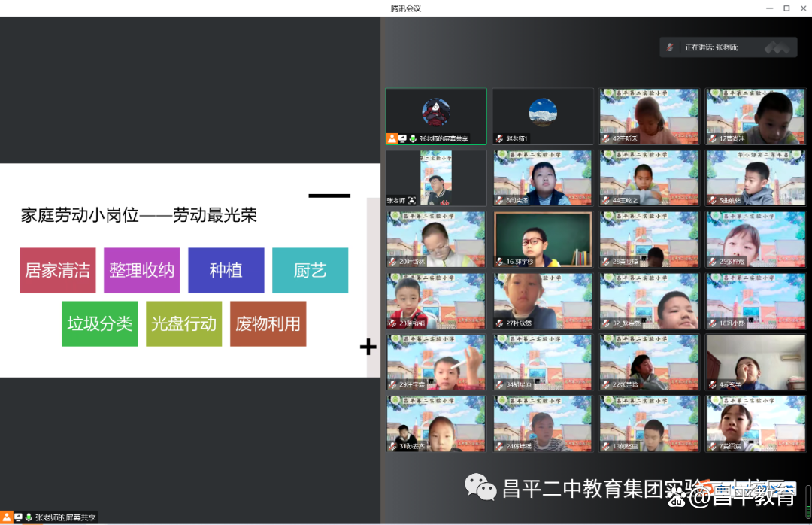The height and width of the screenshot is (525, 812).
Task: Select the 居家清洁 box on the slide
Action: (58, 270)
